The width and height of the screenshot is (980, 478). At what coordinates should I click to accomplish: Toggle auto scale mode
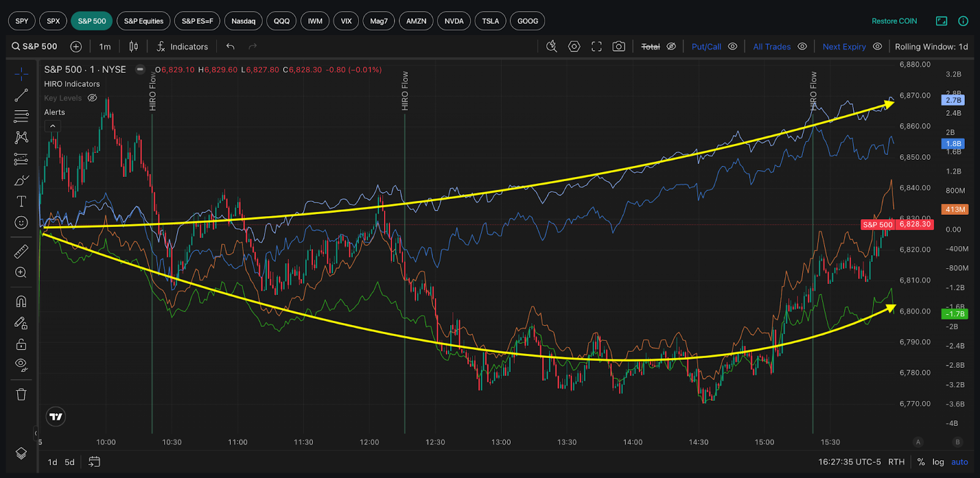tap(960, 462)
